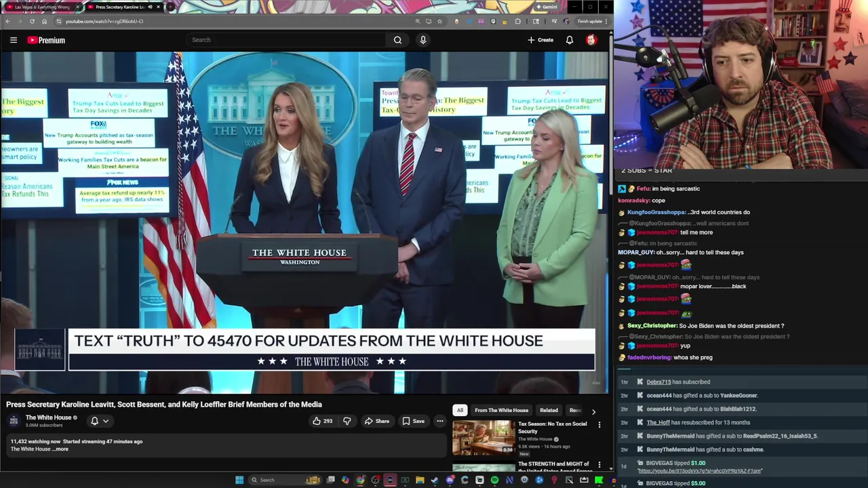Open the YouTube hamburger guide menu

(14, 40)
